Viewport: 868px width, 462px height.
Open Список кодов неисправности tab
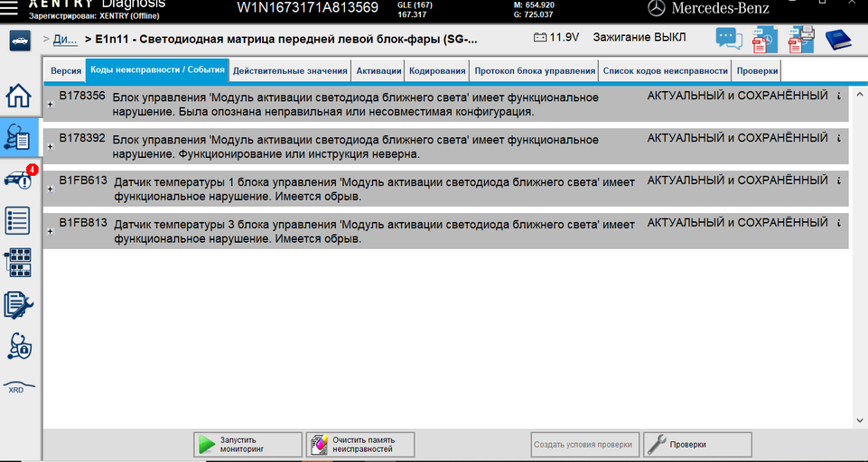coord(666,70)
